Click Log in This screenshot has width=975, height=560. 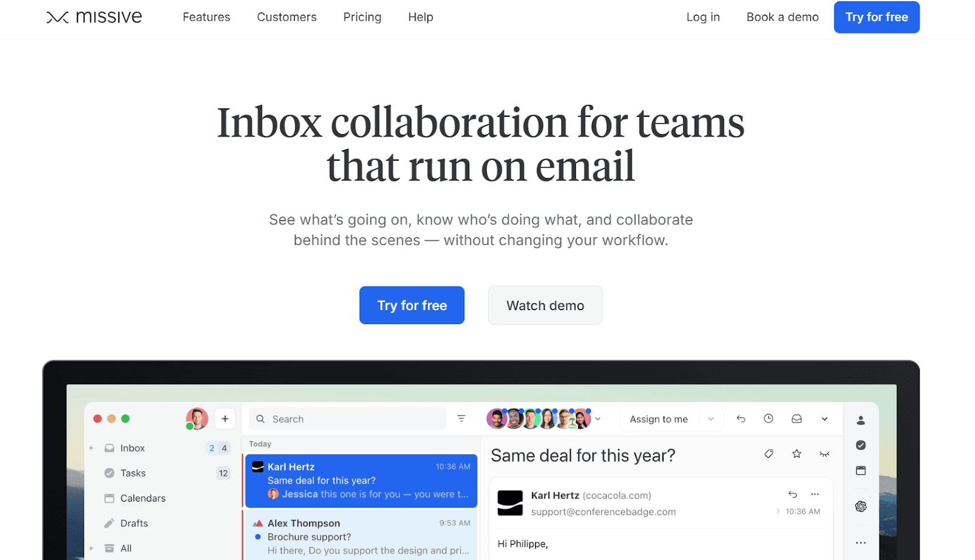[703, 17]
